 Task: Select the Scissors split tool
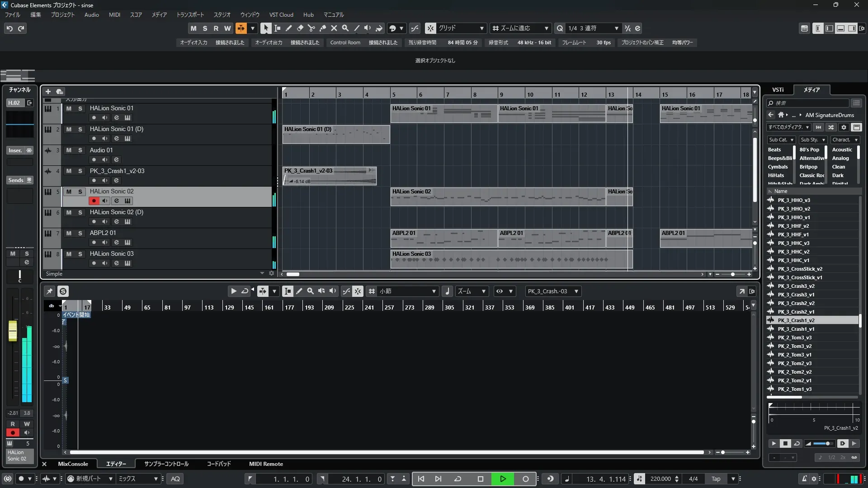[x=311, y=28]
